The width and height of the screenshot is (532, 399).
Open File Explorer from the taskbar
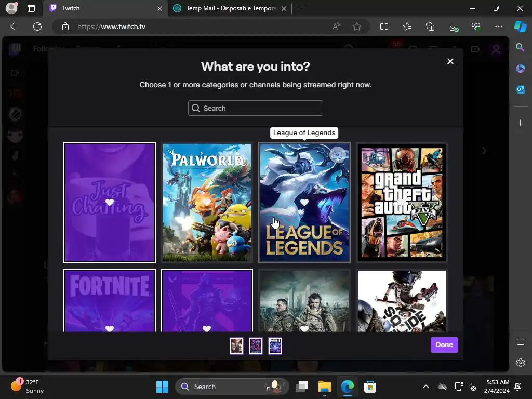324,387
